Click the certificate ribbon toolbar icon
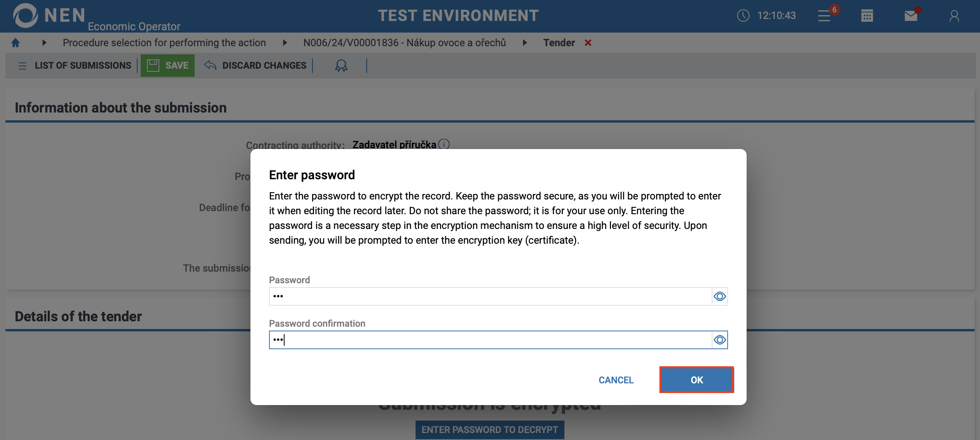This screenshot has height=440, width=980. [341, 66]
